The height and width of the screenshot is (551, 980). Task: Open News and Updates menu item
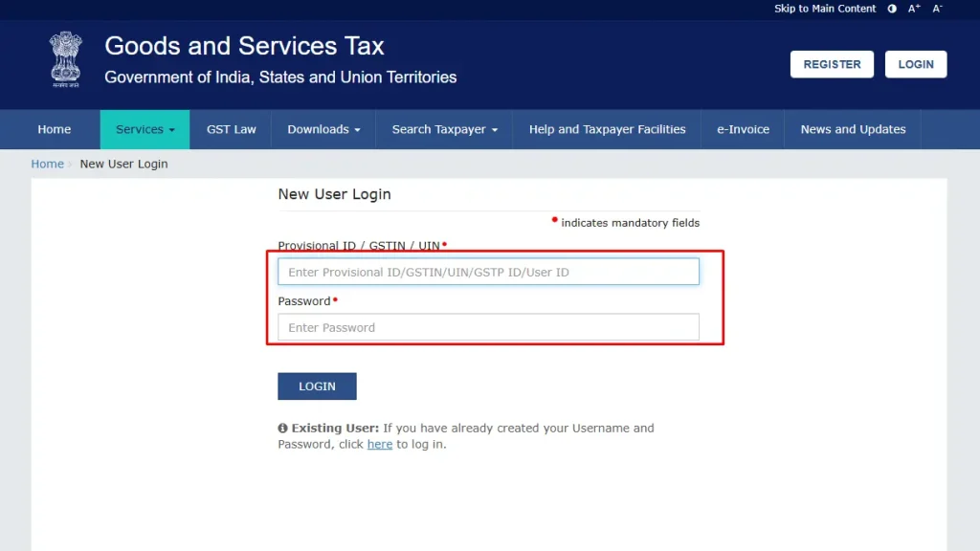pos(853,129)
